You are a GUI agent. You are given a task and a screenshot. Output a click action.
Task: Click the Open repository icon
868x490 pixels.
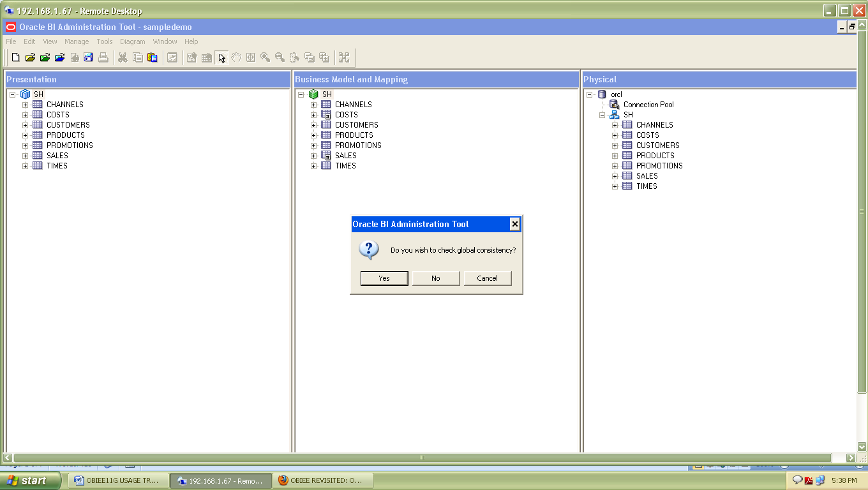coord(30,57)
